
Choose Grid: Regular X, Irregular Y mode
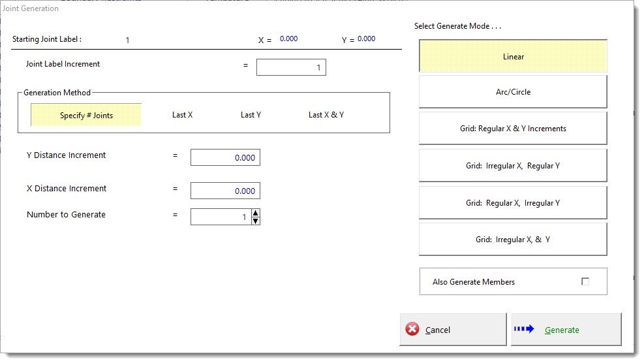pos(513,203)
